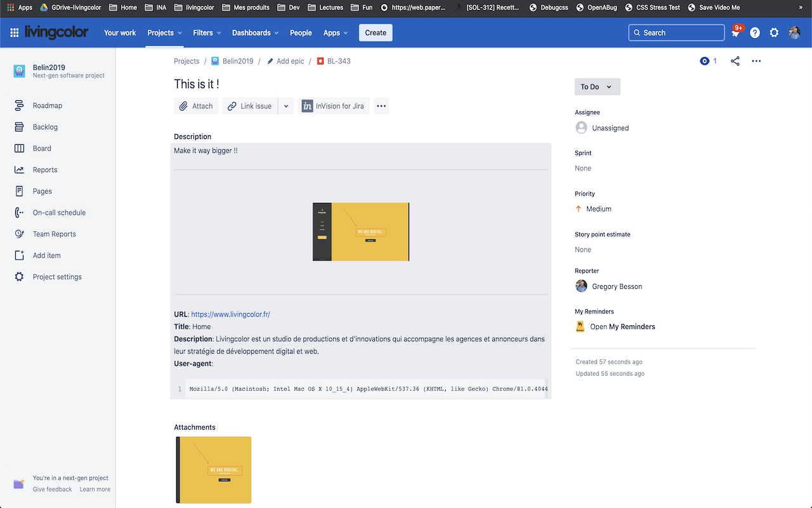Open Jira settings gear icon
Viewport: 812px width, 508px height.
774,32
